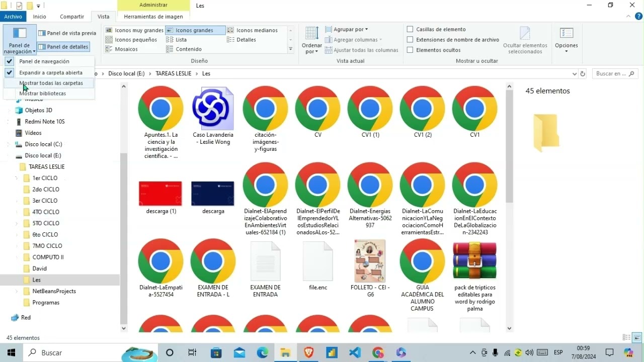644x362 pixels.
Task: Enable Elementos ocultos checkbox
Action: (410, 50)
